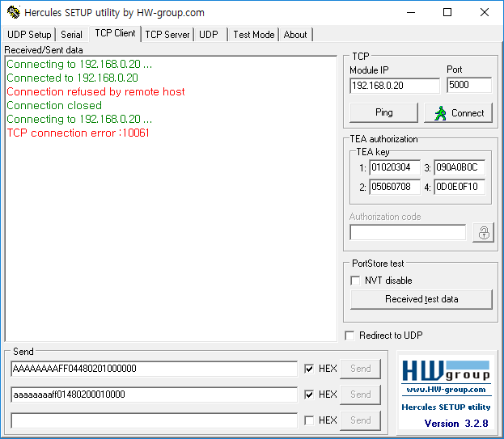Open the About tab
Viewport: 504px width, 439px height.
click(x=295, y=35)
